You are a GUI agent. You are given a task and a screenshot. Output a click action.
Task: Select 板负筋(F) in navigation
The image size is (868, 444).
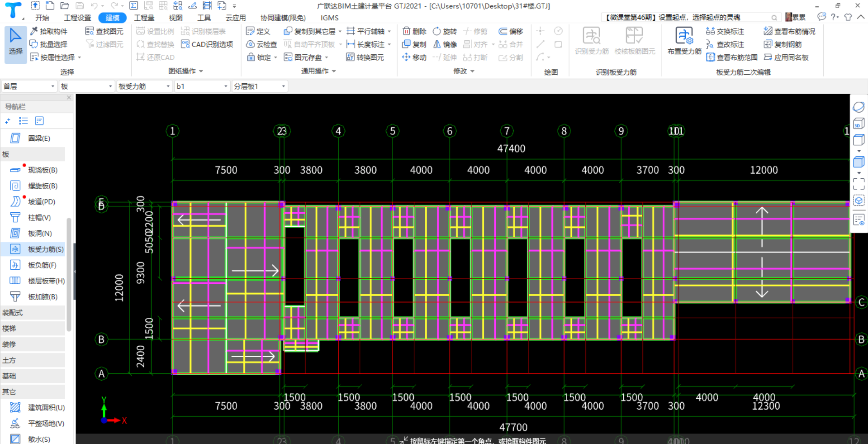pyautogui.click(x=34, y=265)
